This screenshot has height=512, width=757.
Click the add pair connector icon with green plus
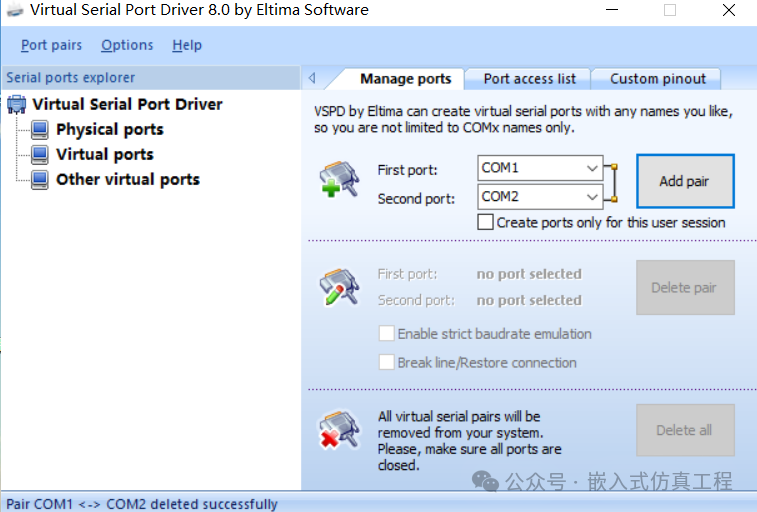[339, 180]
